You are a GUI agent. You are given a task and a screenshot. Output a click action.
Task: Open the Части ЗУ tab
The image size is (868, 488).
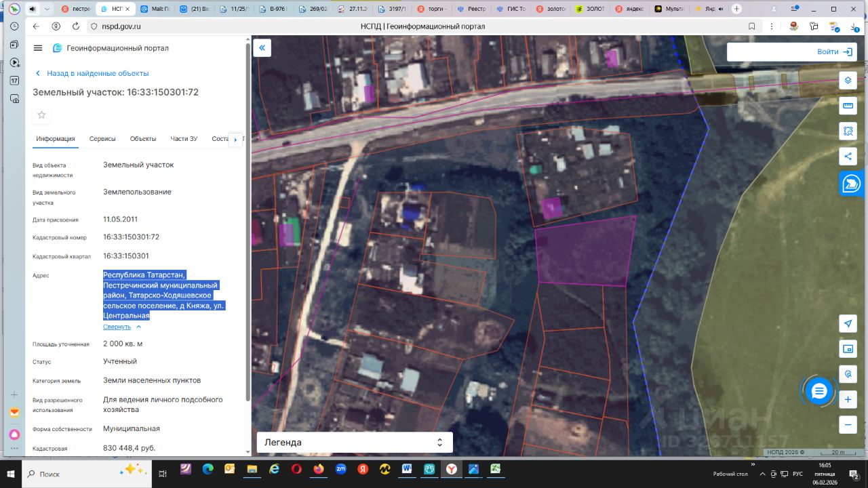point(184,139)
